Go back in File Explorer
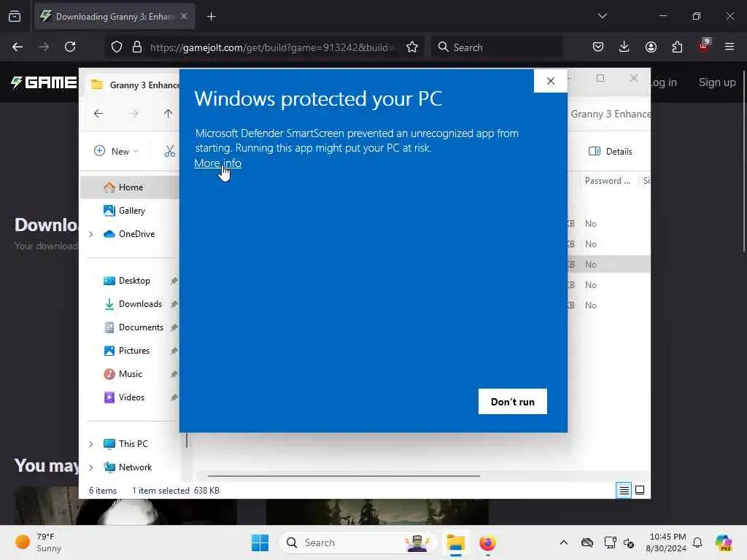Image resolution: width=747 pixels, height=560 pixels. 98,114
